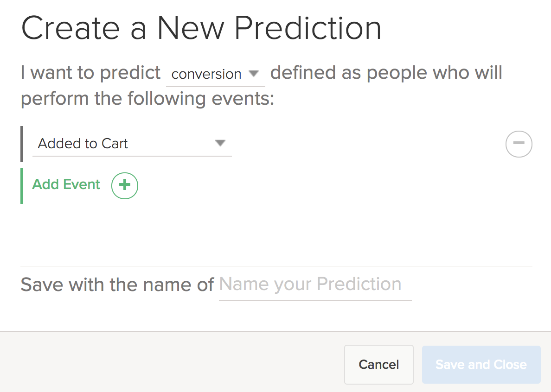Open the conversion prediction type dropdown
Screen dimensions: 551x392
coord(215,74)
